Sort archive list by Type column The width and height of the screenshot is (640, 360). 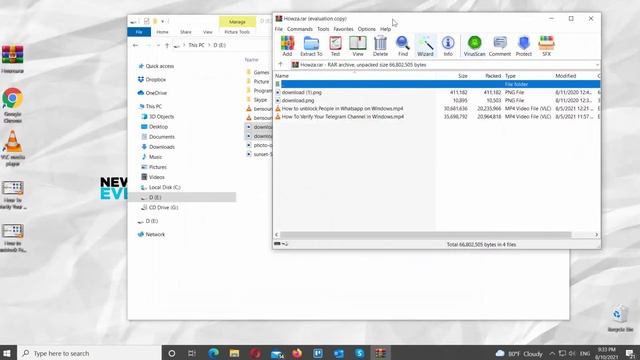(510, 76)
